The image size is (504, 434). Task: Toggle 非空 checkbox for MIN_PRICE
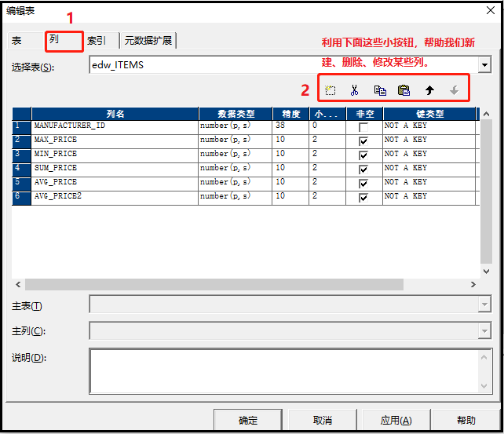pyautogui.click(x=363, y=156)
